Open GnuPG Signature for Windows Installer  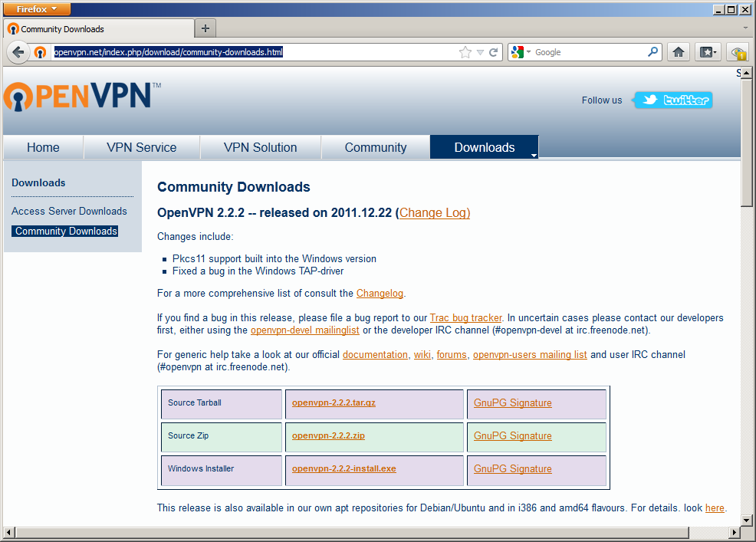coord(512,468)
